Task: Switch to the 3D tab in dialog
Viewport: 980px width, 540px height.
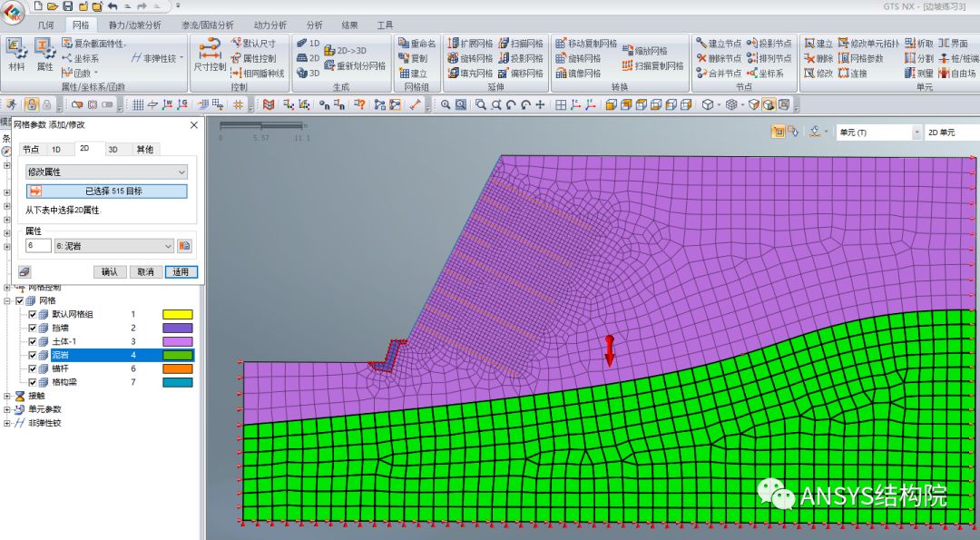Action: 113,149
